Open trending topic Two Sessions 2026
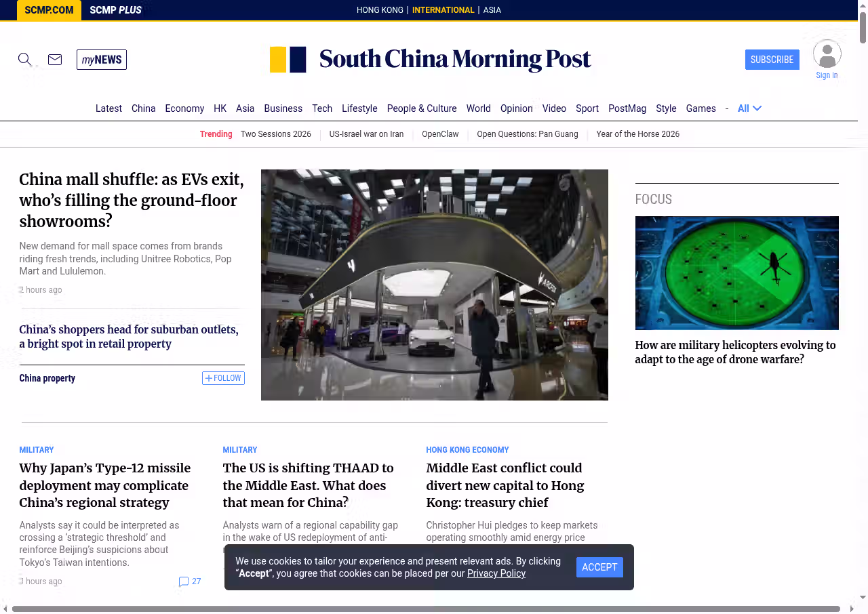The width and height of the screenshot is (868, 614). (275, 134)
